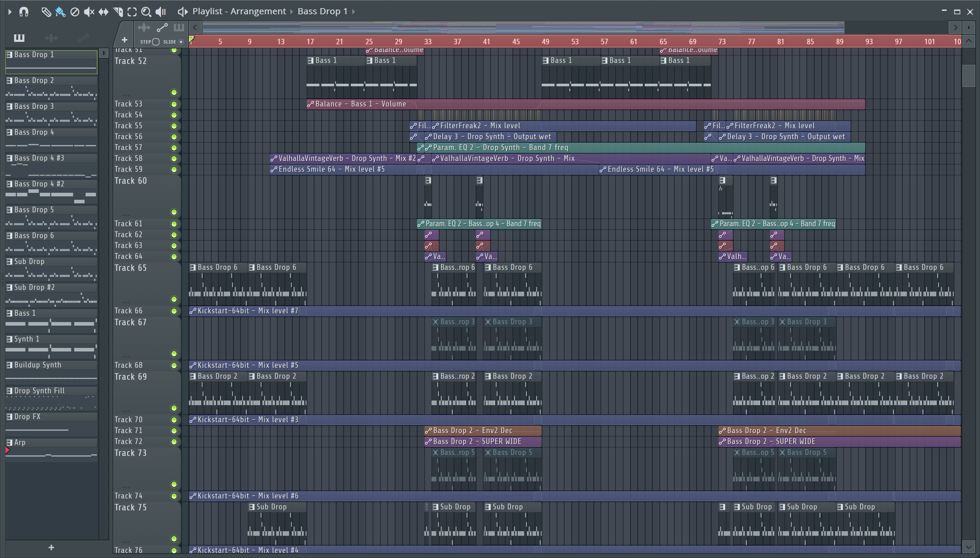The image size is (980, 558).
Task: Select the Paint brush tool
Action: point(60,12)
